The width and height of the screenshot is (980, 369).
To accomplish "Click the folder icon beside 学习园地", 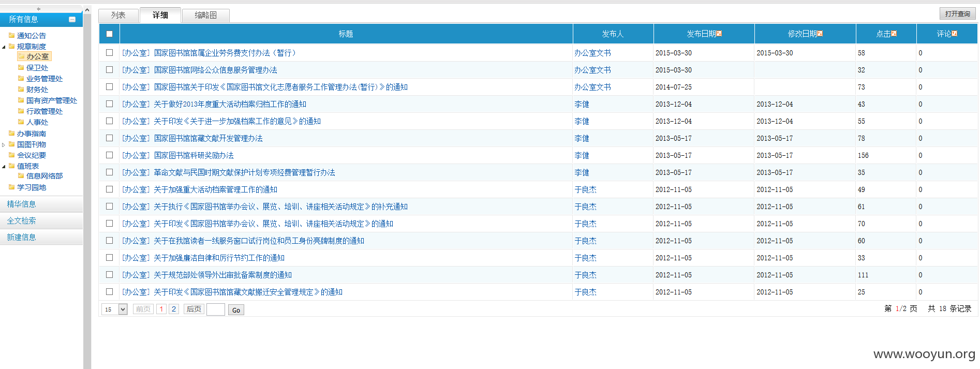I will coord(11,187).
